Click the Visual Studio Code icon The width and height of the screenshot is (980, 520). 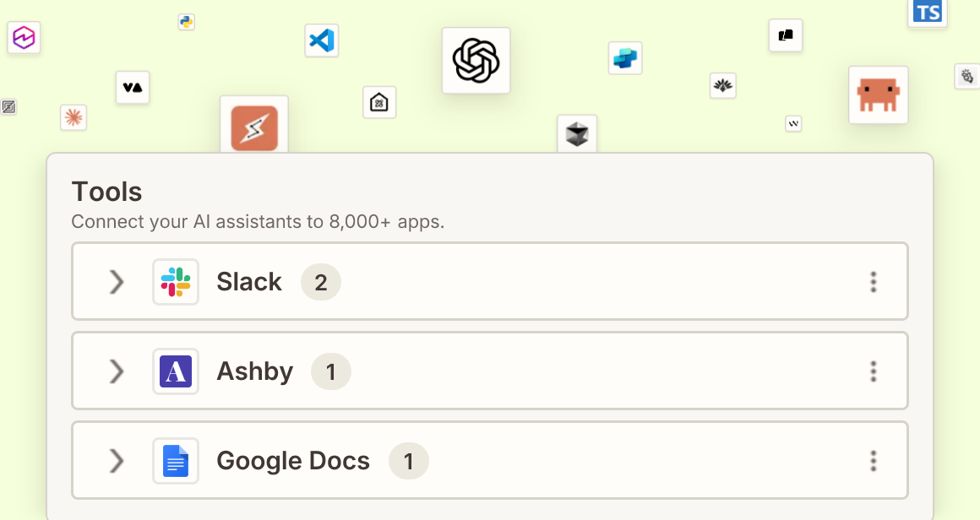click(x=321, y=41)
